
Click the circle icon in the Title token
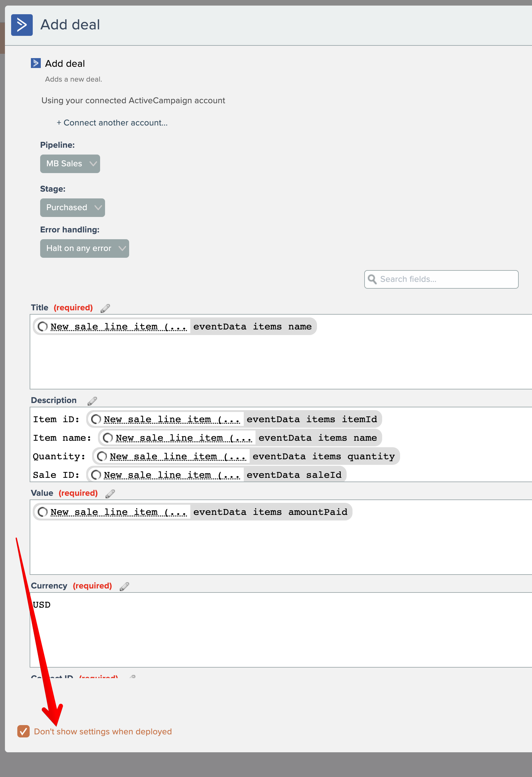click(x=42, y=326)
